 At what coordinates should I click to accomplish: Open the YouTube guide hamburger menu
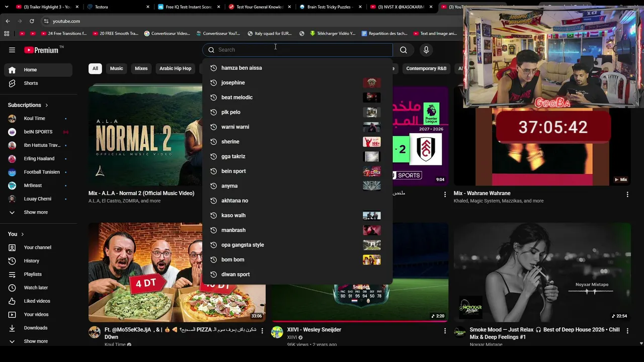pos(12,50)
